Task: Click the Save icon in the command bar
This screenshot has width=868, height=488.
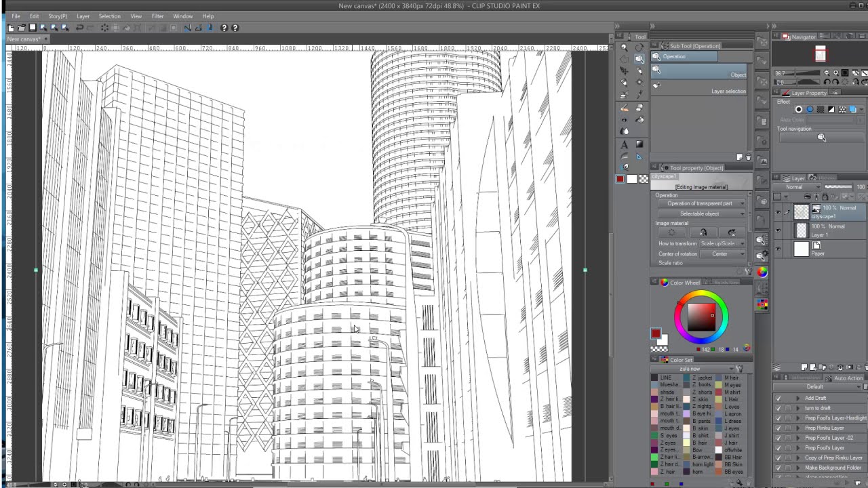Action: [x=33, y=28]
